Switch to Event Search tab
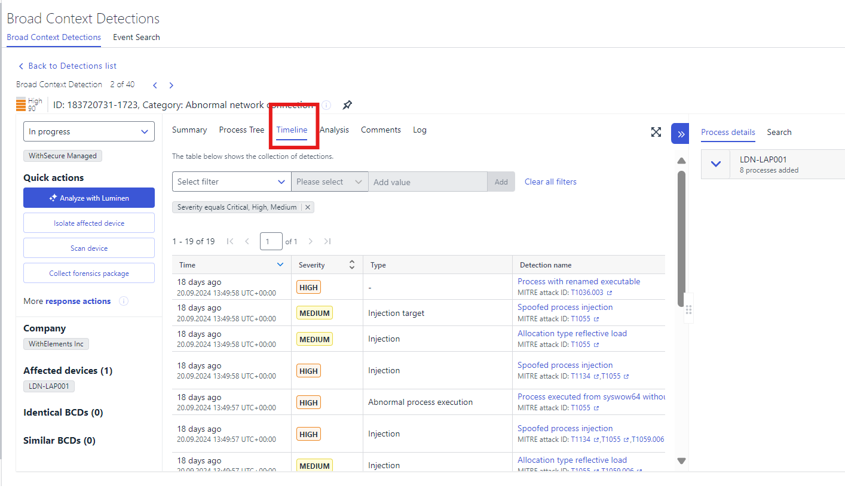This screenshot has width=845, height=504. 136,37
